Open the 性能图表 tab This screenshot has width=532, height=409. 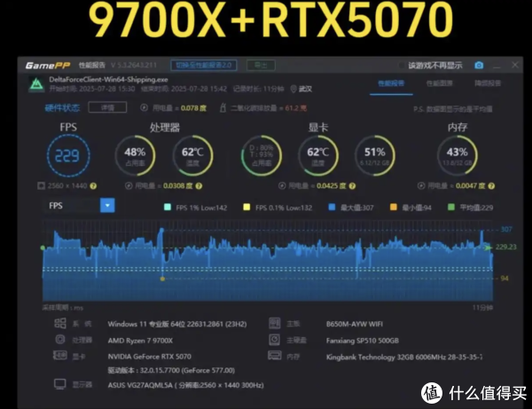click(x=439, y=84)
